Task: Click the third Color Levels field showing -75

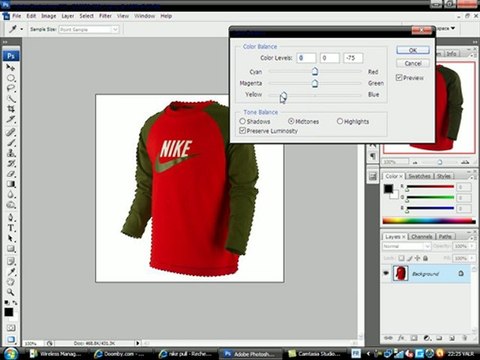Action: (x=353, y=58)
